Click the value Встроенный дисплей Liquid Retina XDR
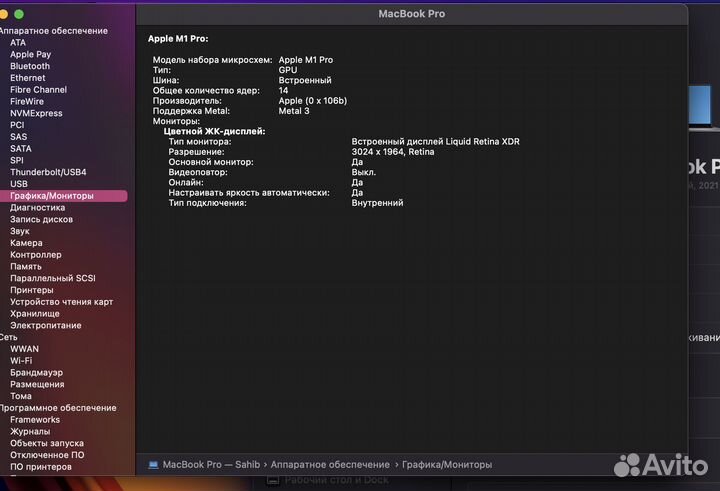The width and height of the screenshot is (720, 491). (435, 141)
